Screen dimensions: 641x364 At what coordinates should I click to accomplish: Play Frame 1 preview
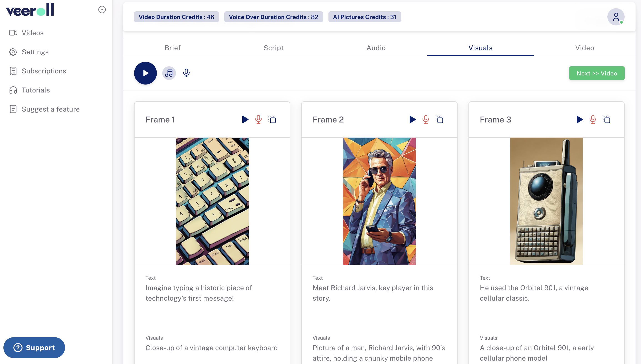tap(245, 120)
